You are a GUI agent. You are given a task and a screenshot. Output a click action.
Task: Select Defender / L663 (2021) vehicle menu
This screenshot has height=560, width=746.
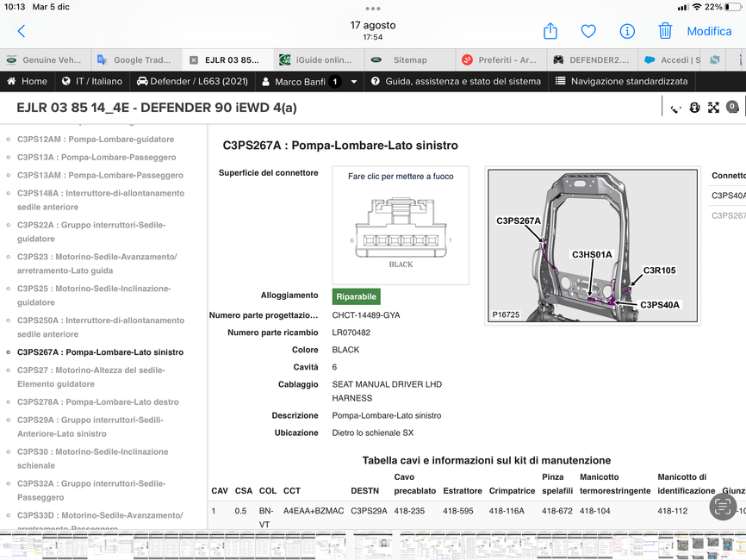(x=192, y=81)
